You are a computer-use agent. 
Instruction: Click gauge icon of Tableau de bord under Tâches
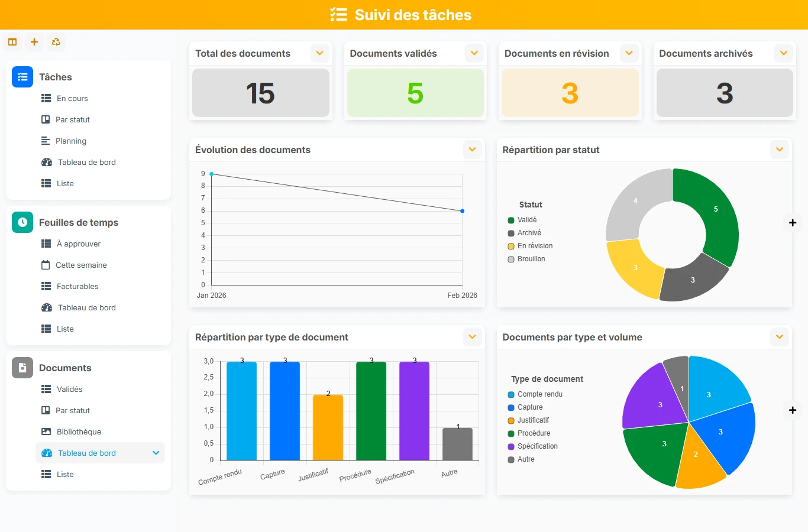tap(47, 162)
